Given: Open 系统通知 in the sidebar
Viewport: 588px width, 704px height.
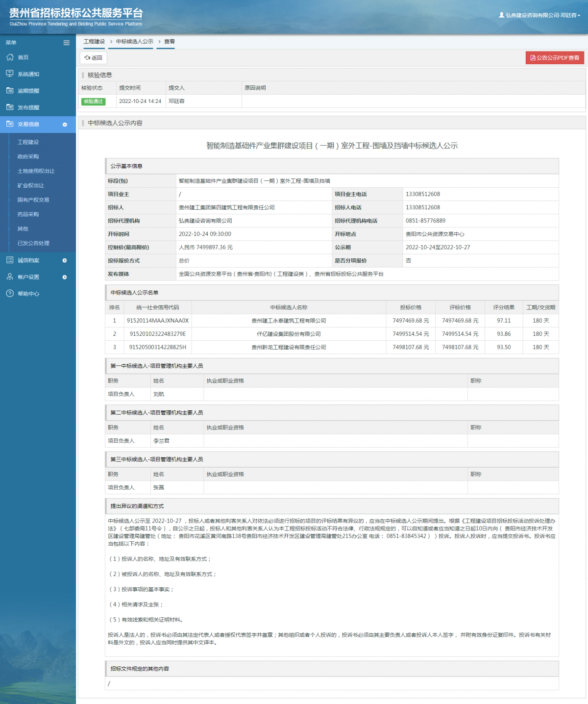Looking at the screenshot, I should pos(28,74).
